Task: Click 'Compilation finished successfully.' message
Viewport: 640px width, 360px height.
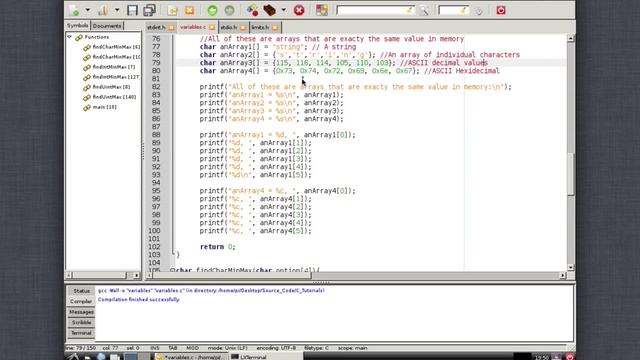Action: tap(139, 300)
